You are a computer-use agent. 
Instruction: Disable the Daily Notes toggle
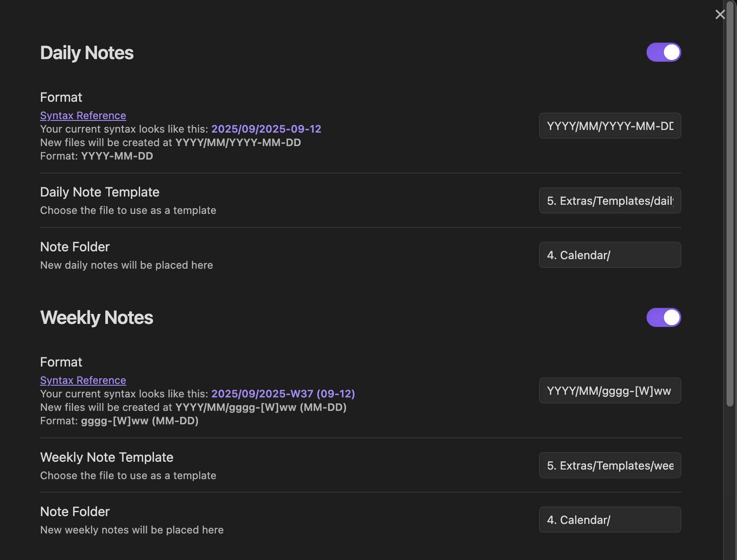point(663,52)
